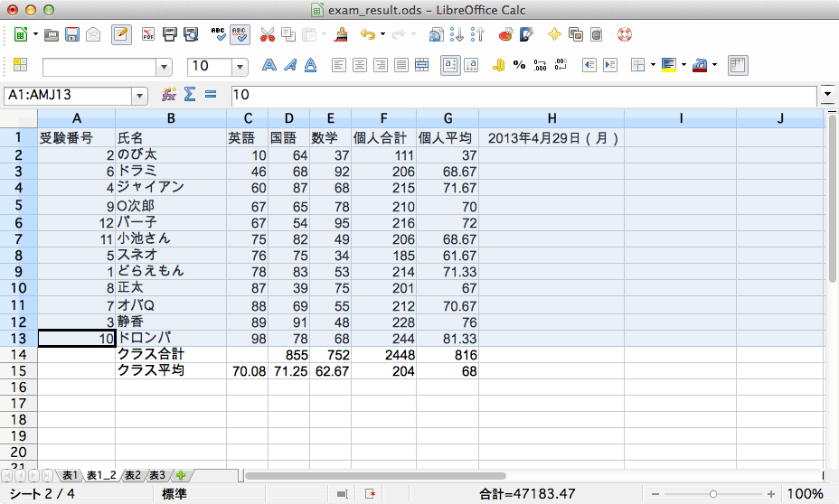Click the Function equals sign
839x504 pixels.
point(211,95)
